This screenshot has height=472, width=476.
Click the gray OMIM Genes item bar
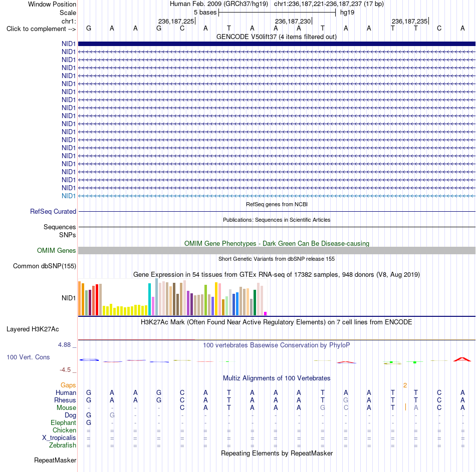pyautogui.click(x=277, y=251)
